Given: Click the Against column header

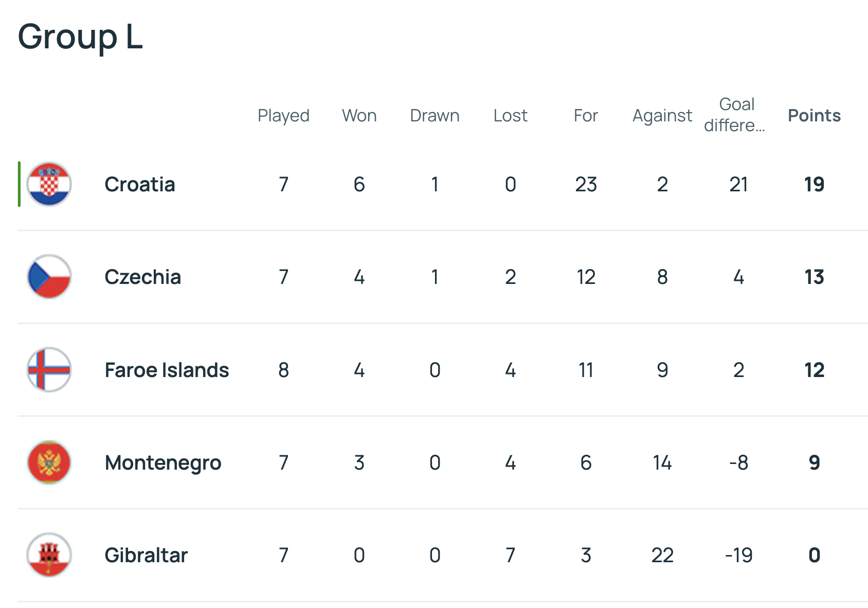Looking at the screenshot, I should tap(662, 115).
